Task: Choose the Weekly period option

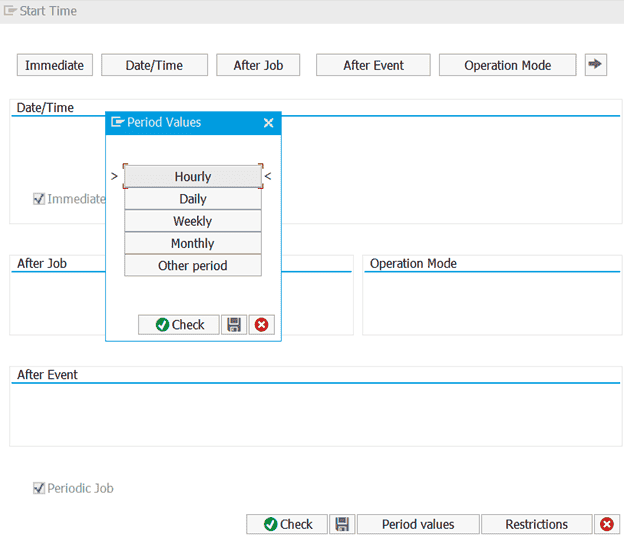Action: click(x=193, y=221)
